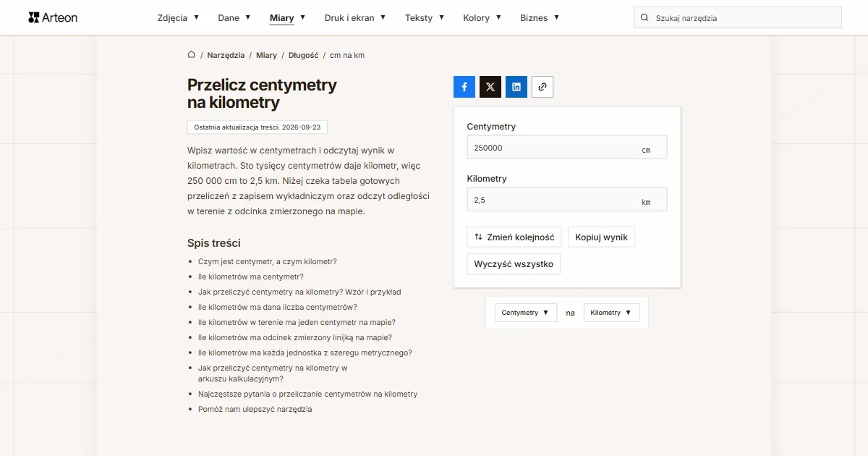This screenshot has height=456, width=868.
Task: Click the search magnifier icon
Action: click(x=644, y=18)
